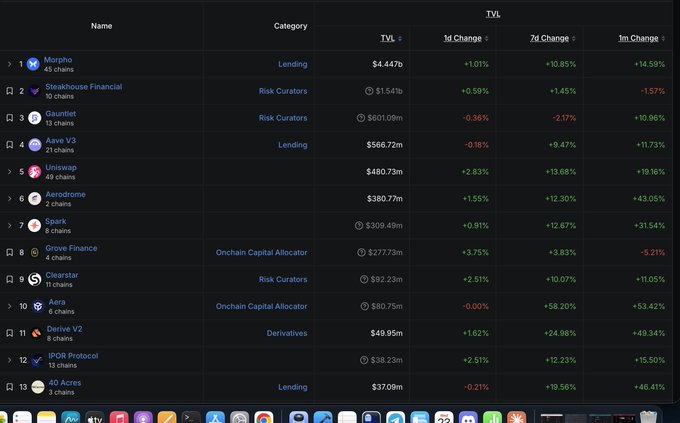Click the Grove Finance logo icon
Screen dimensions: 680x423
point(35,252)
